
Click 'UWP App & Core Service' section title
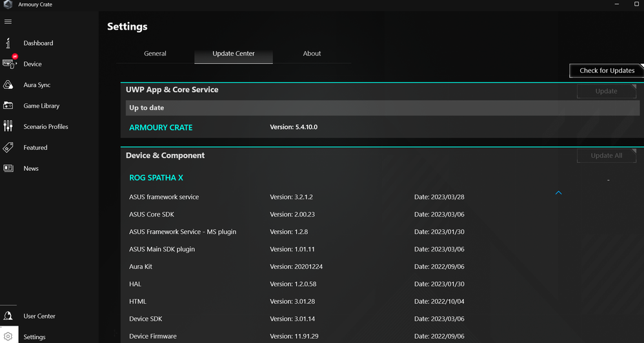click(172, 90)
